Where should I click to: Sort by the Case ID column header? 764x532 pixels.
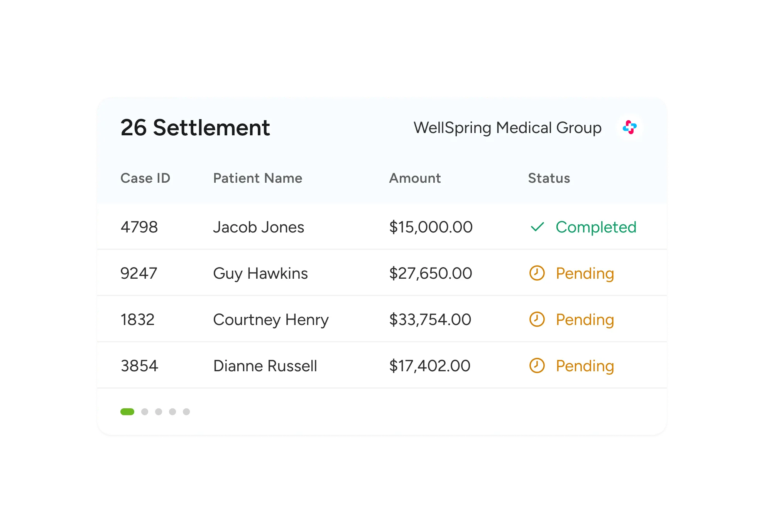145,178
